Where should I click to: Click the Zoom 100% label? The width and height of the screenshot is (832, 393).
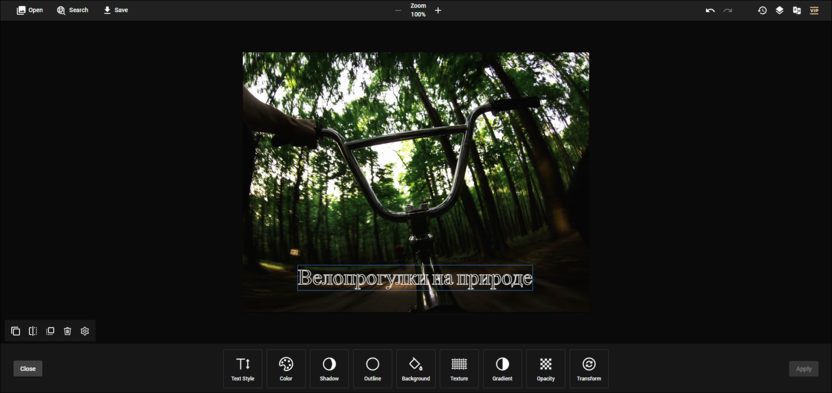418,10
